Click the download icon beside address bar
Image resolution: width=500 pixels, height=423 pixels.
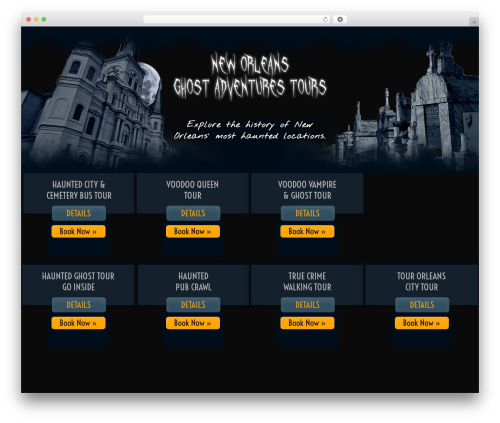pyautogui.click(x=340, y=19)
